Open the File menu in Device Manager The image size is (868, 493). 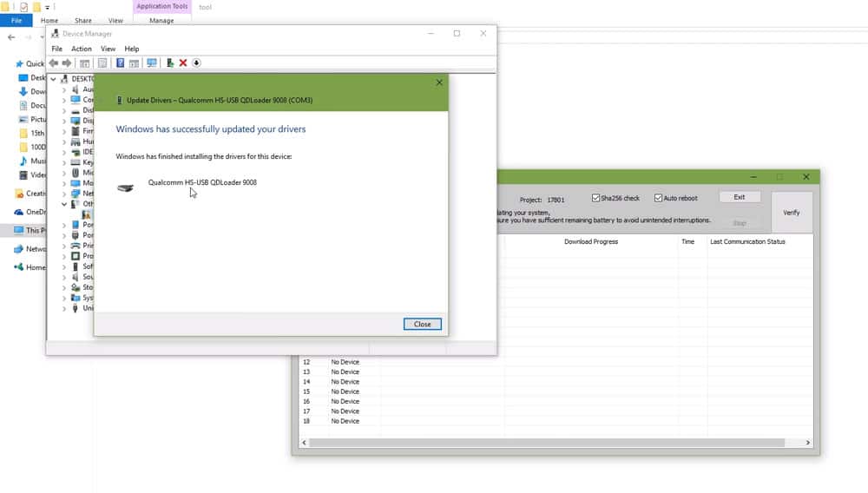click(x=57, y=49)
